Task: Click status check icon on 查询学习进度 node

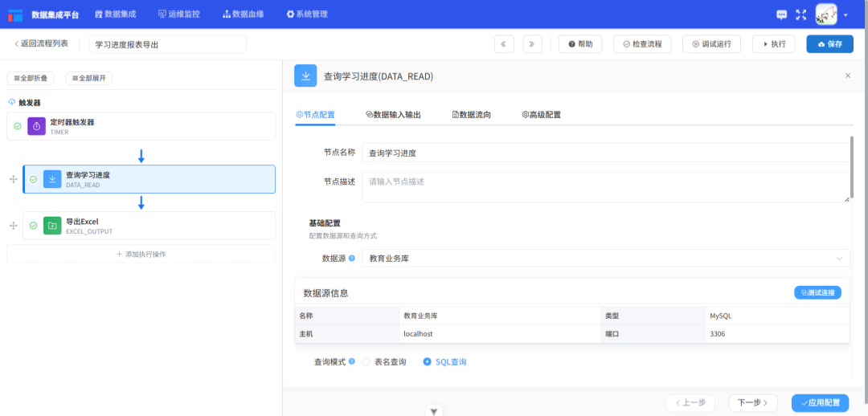Action: point(33,179)
